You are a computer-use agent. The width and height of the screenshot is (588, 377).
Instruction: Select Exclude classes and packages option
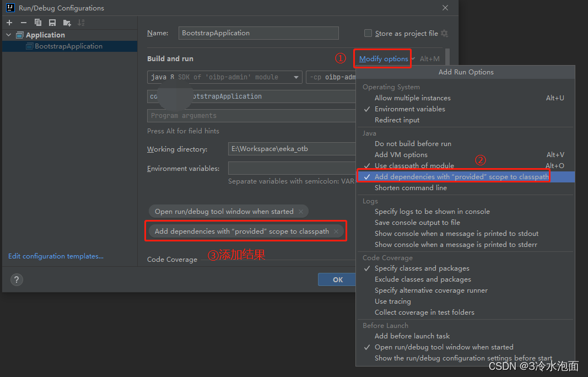coord(465,279)
